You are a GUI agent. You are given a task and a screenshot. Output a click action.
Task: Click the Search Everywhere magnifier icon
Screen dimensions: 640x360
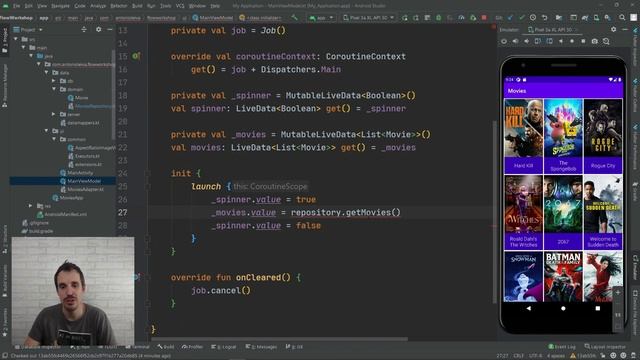click(x=622, y=18)
